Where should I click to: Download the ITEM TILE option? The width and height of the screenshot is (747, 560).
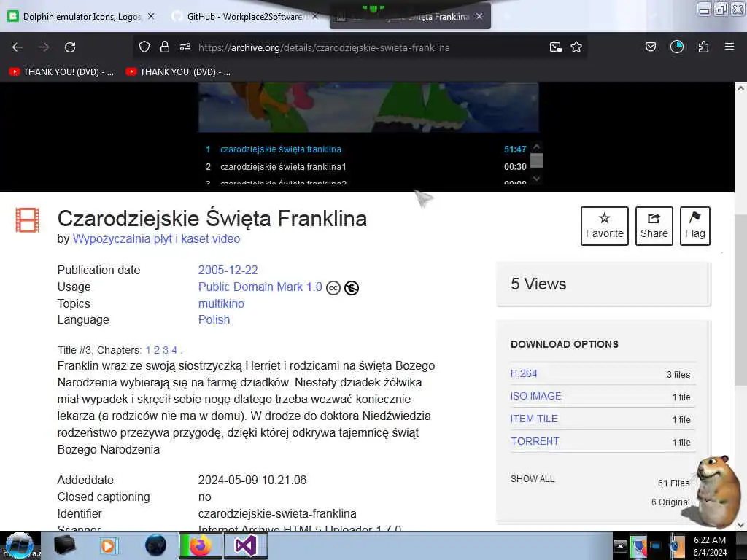(x=534, y=419)
